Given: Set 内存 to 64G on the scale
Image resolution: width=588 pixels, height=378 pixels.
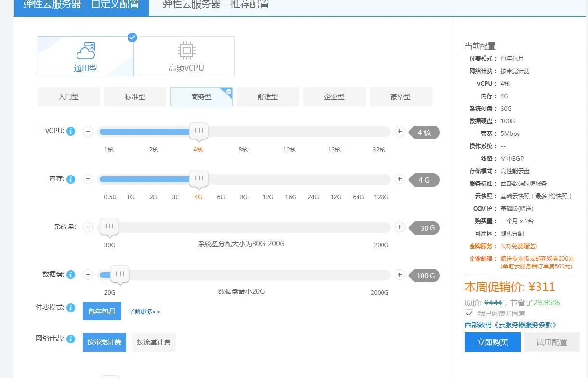Looking at the screenshot, I should point(358,197).
